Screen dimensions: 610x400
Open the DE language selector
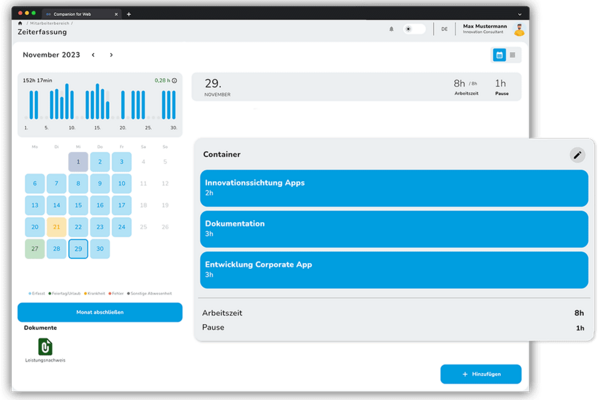point(444,29)
